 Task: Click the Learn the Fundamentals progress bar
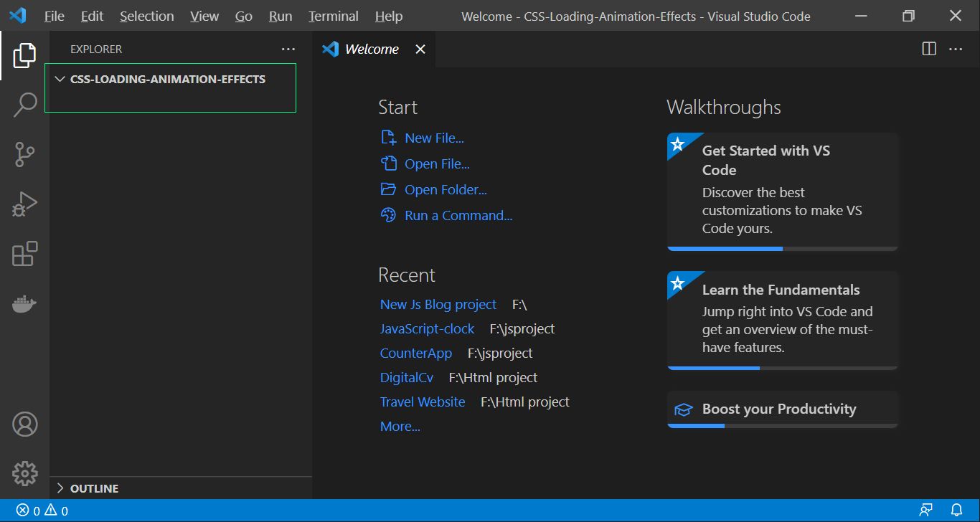pos(783,368)
